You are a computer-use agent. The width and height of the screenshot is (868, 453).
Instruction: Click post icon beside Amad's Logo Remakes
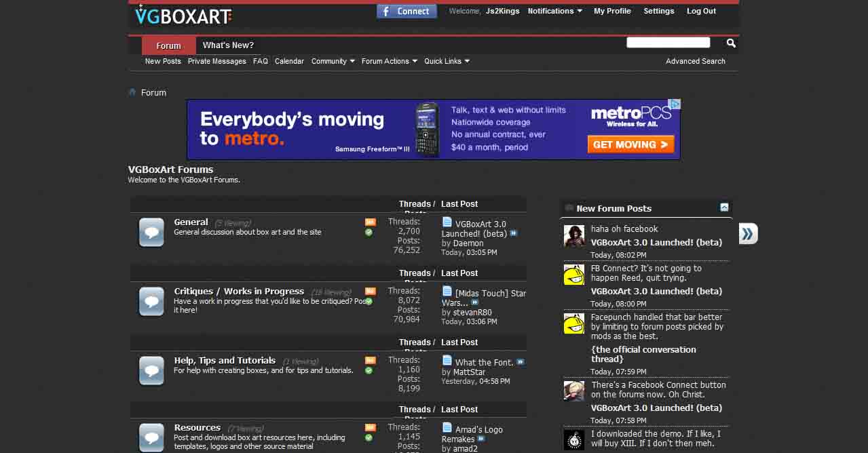coord(447,427)
